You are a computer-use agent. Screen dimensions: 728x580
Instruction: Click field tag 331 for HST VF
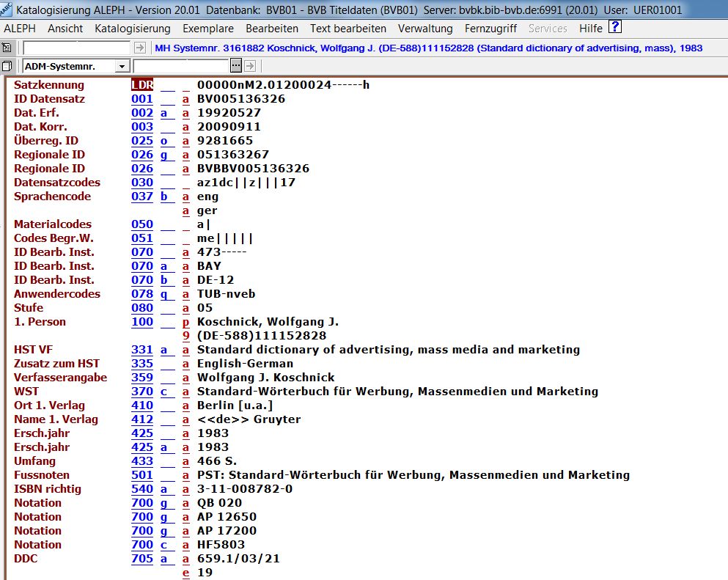click(x=142, y=350)
